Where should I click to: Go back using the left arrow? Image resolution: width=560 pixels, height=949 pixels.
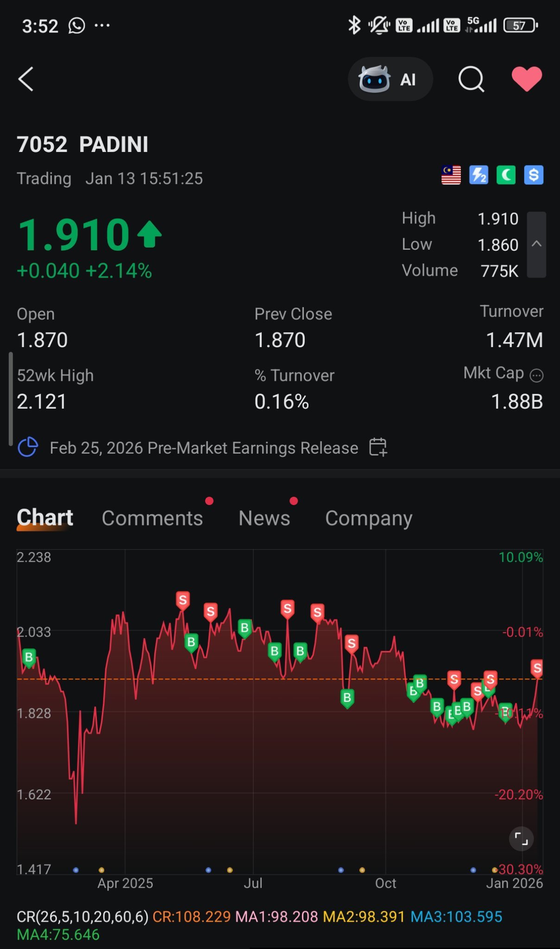pos(26,79)
